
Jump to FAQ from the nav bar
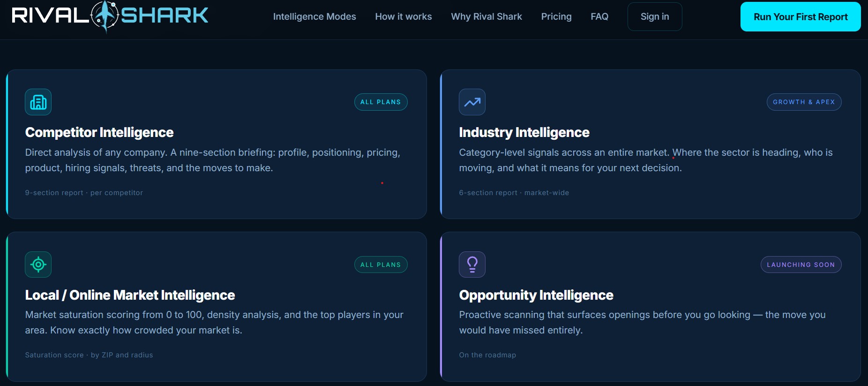coord(599,16)
